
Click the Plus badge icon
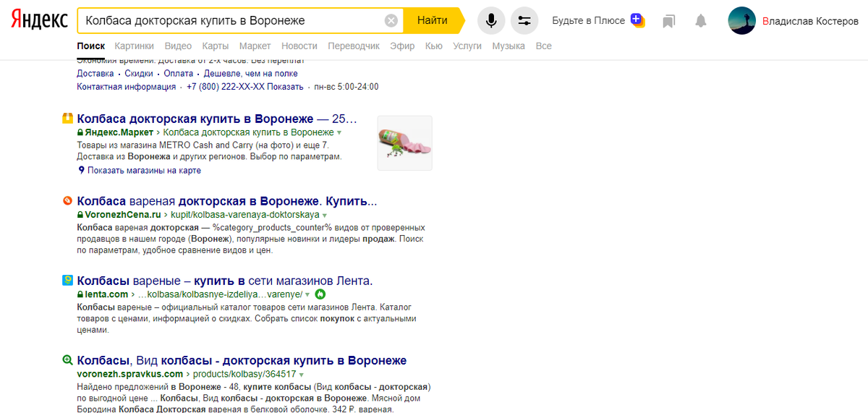tap(637, 20)
